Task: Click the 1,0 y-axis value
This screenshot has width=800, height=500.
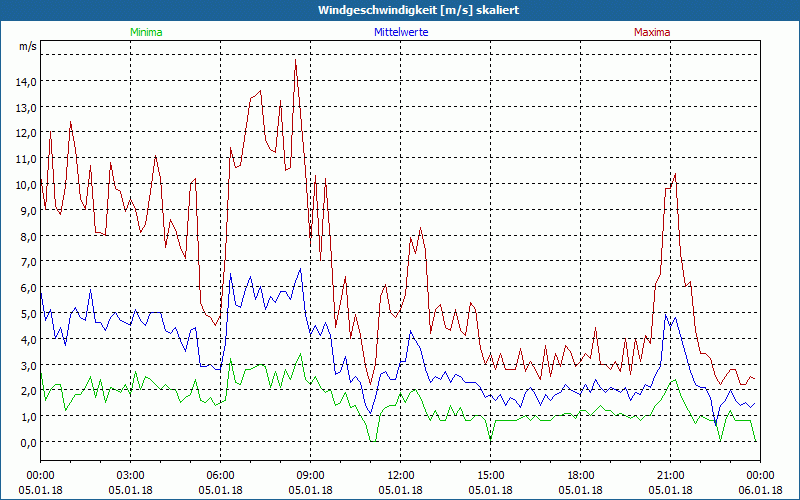Action: 30,416
